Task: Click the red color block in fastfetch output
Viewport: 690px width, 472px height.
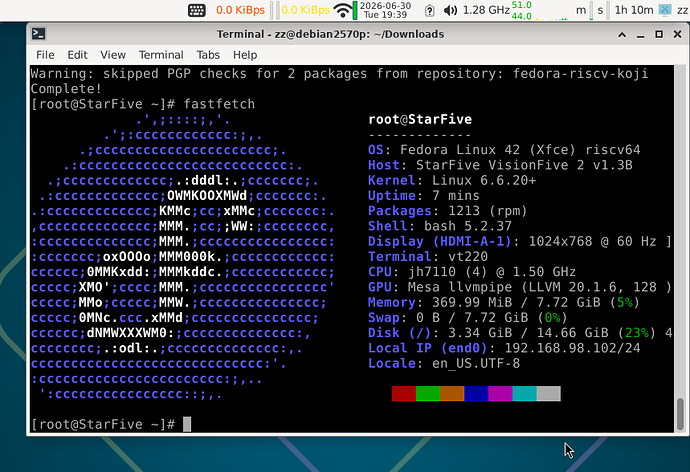Action: pyautogui.click(x=404, y=394)
